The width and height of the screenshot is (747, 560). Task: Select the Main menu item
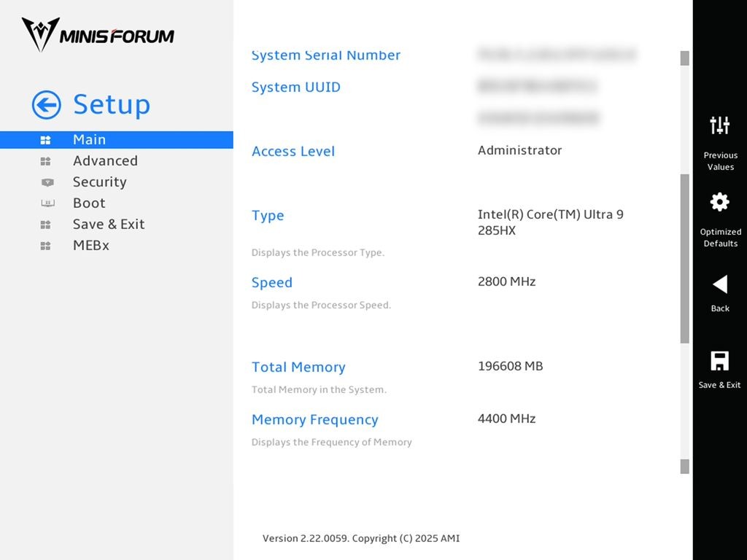point(117,139)
